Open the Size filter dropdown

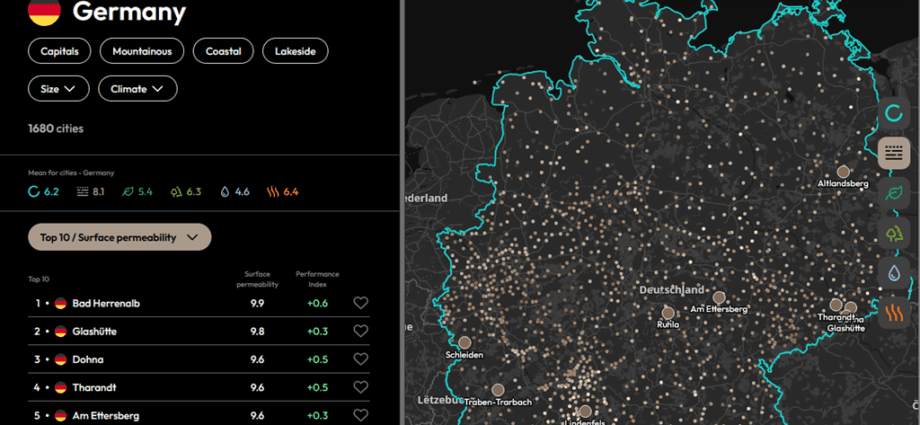[59, 89]
